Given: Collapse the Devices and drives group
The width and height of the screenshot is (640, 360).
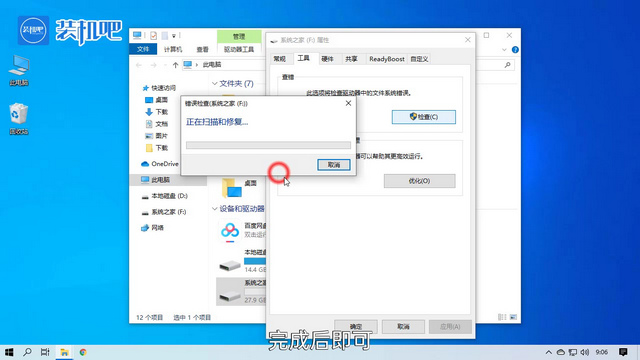Looking at the screenshot, I should click(x=215, y=209).
